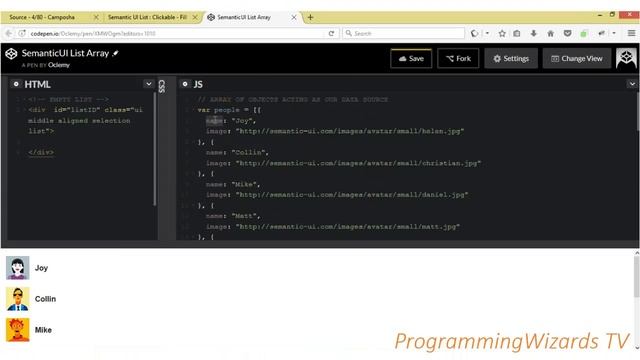Expand the HTML editor dropdown chevron
640x360 pixels.
click(149, 84)
